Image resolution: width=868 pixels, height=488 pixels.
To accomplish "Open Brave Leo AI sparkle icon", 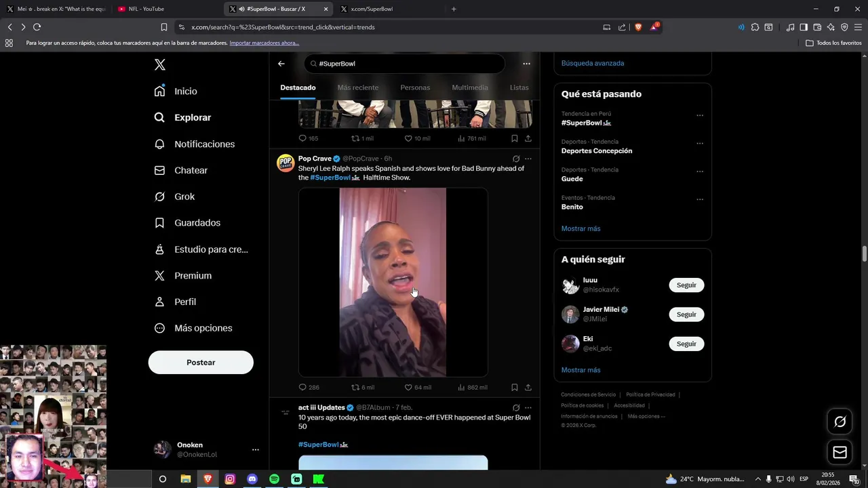I will 831,27.
